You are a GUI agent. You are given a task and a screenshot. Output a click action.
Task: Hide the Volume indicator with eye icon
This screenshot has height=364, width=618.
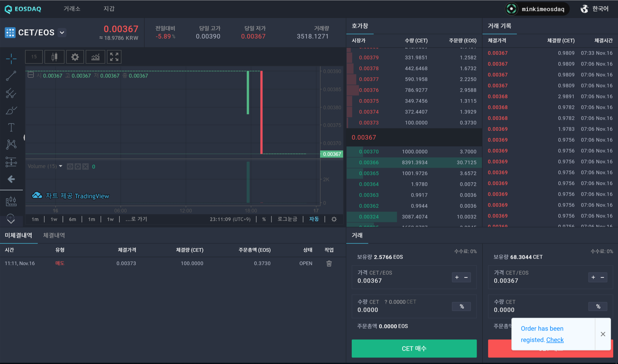coord(70,166)
